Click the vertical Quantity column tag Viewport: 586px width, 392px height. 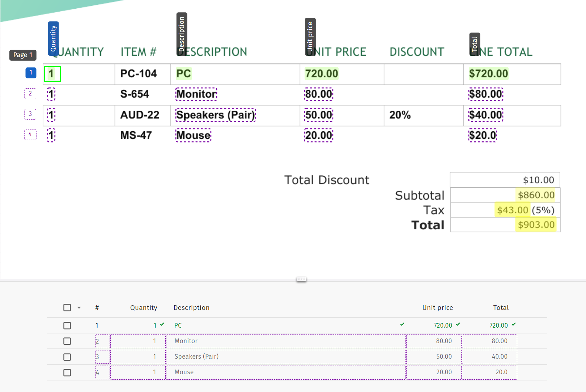click(x=53, y=38)
